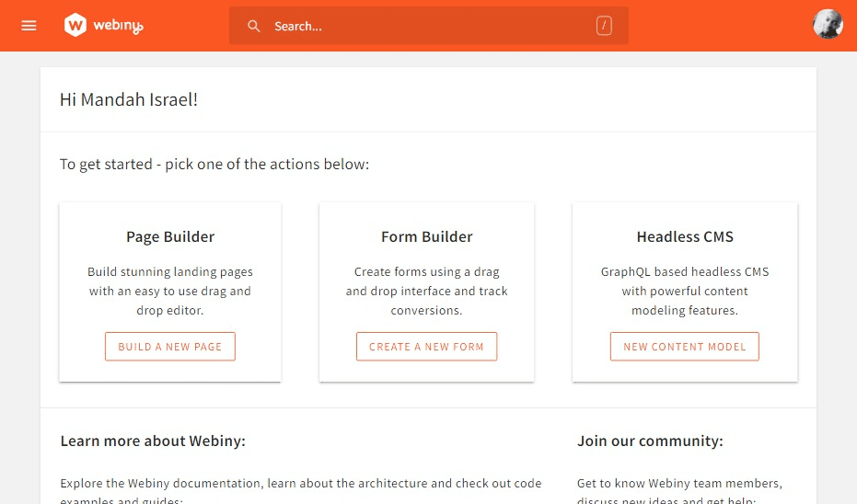Viewport: 857px width, 504px height.
Task: Click the Page Builder description text
Action: pyautogui.click(x=170, y=291)
